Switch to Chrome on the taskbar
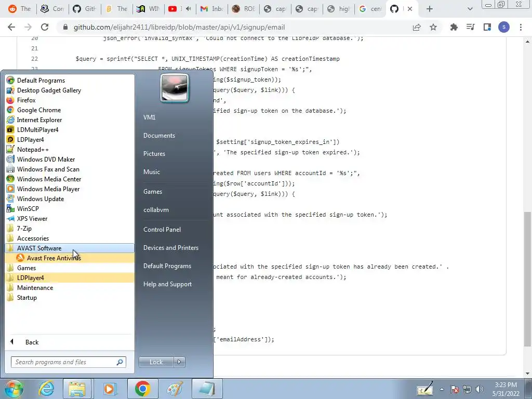This screenshot has width=532, height=399. pos(142,389)
